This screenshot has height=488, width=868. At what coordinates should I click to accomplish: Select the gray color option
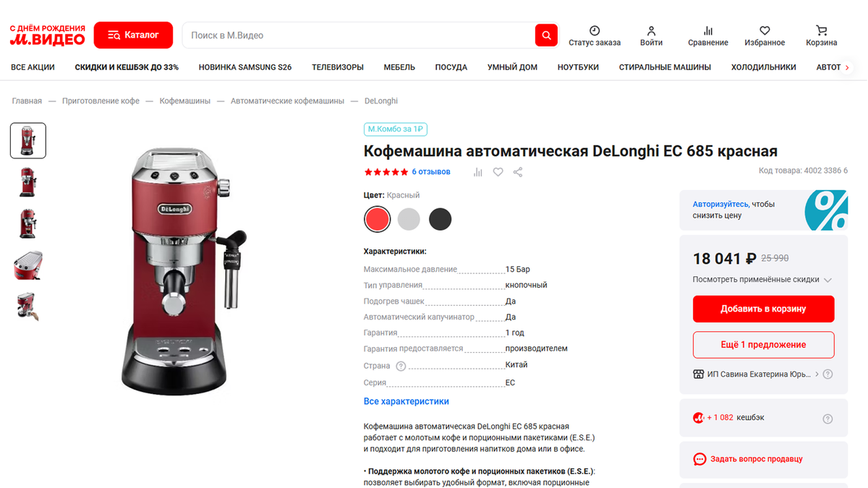click(x=409, y=219)
